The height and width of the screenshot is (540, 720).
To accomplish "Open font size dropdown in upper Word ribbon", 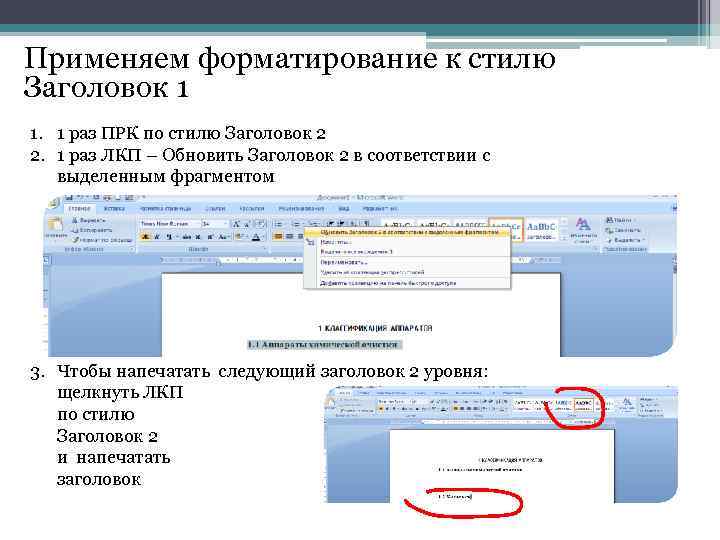I will [215, 224].
